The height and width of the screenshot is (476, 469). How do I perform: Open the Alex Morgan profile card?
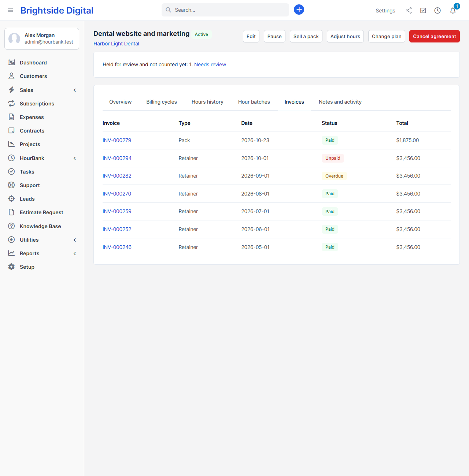42,39
